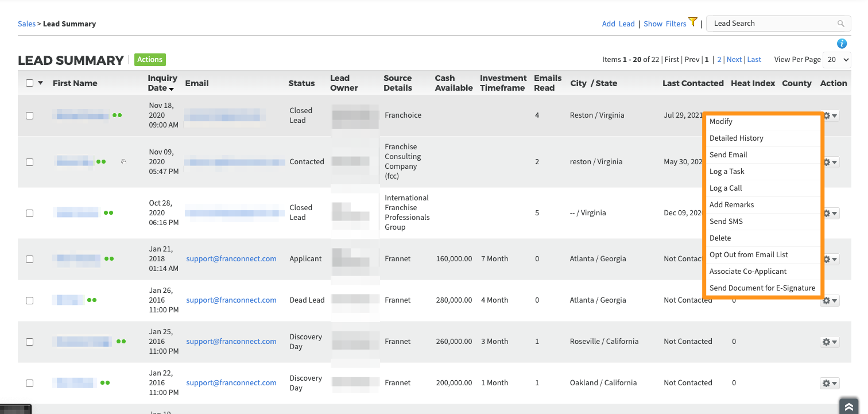Tick the select-all checkbox in table header

pos(30,83)
